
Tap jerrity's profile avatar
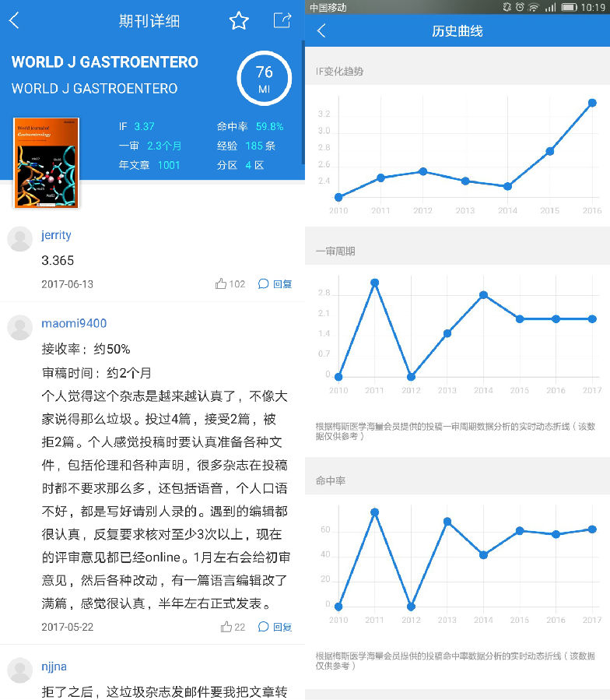pyautogui.click(x=20, y=239)
